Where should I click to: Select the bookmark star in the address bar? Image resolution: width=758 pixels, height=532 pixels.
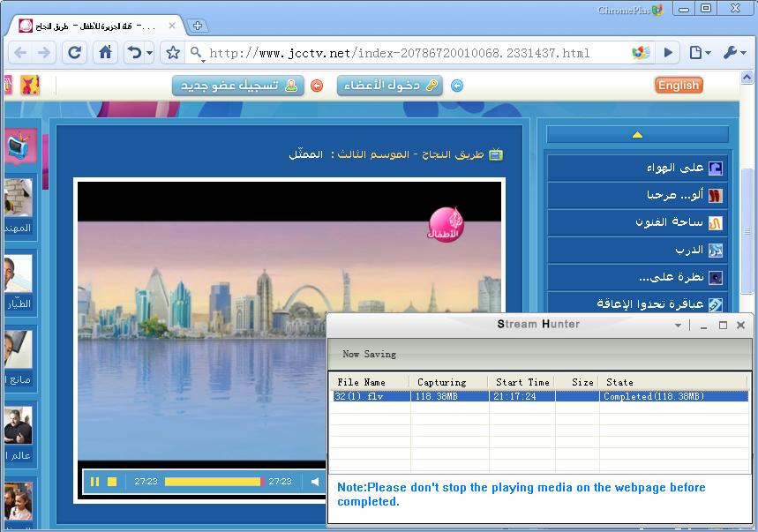pos(172,53)
